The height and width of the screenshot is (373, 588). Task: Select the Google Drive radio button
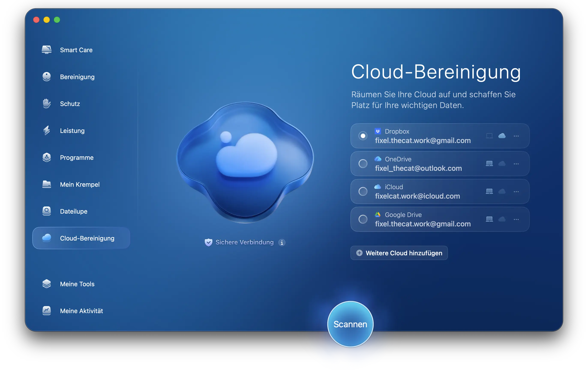coord(363,219)
